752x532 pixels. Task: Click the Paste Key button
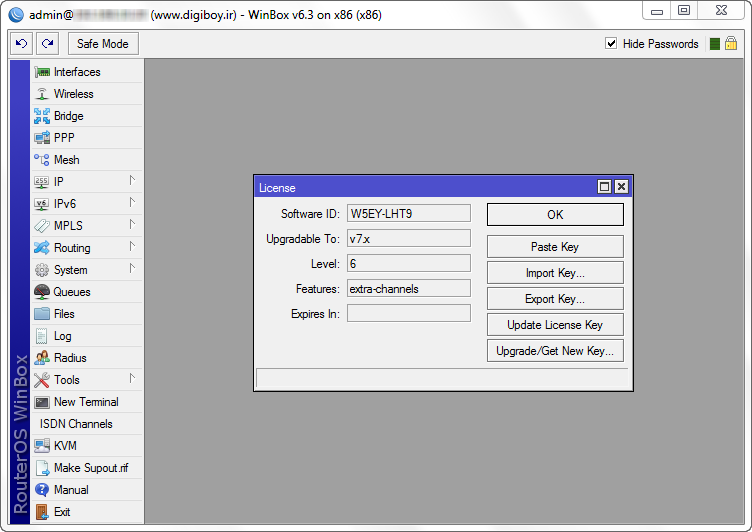(x=555, y=247)
